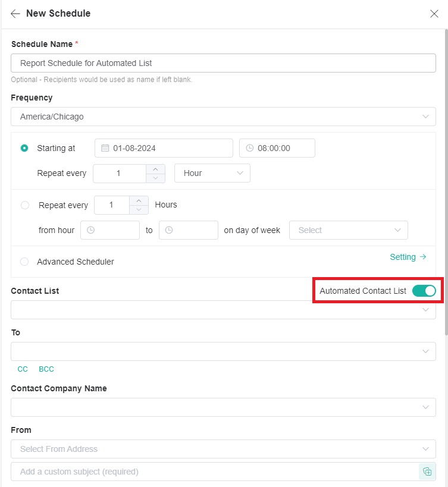
Task: Select the 'Starting at' radio button
Action: (x=24, y=148)
